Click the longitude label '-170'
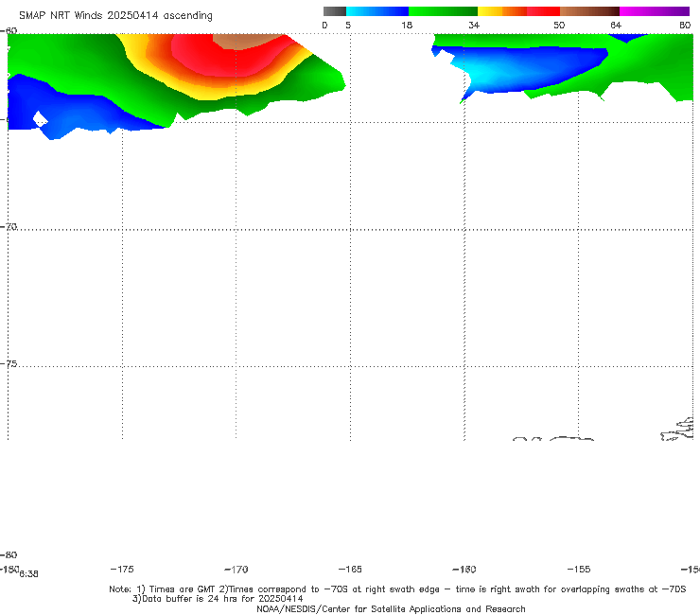The image size is (700, 615). pos(236,570)
